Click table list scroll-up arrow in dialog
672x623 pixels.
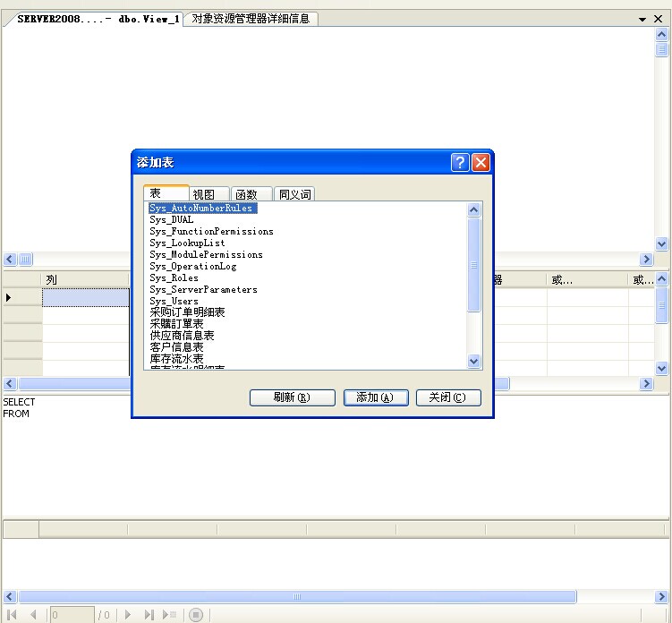click(473, 209)
